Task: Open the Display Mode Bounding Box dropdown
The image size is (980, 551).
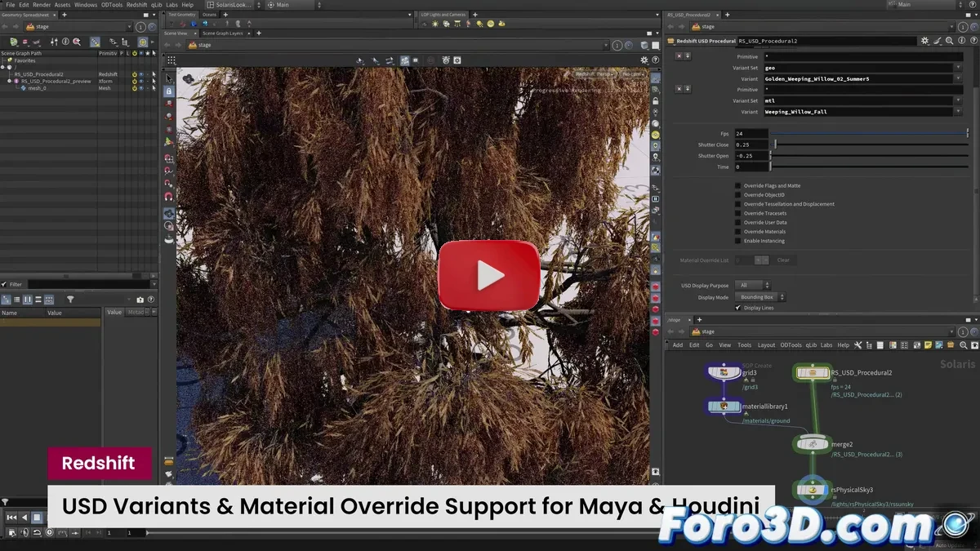Action: pos(760,297)
